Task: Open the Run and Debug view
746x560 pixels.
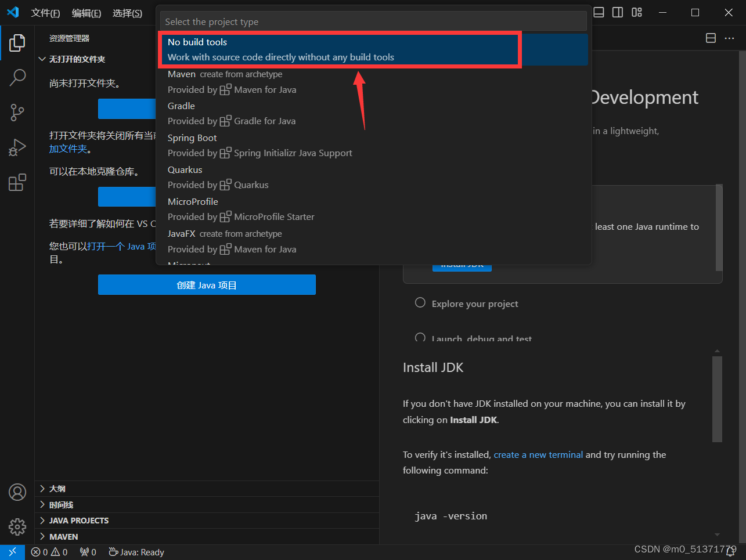Action: (17, 147)
